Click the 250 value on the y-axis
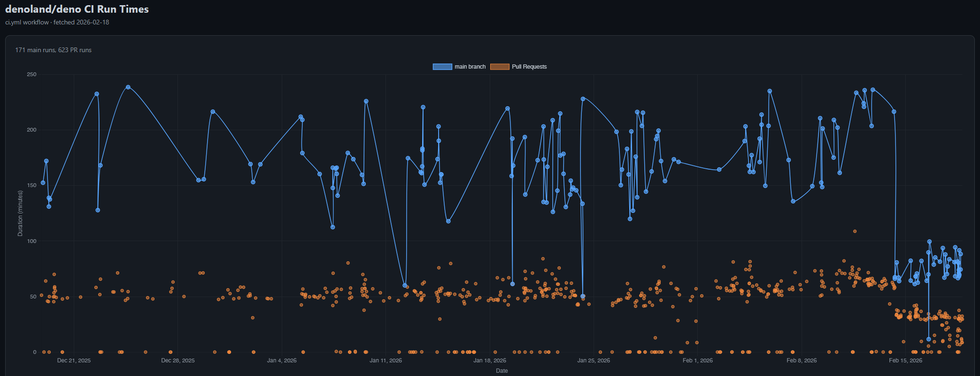 (31, 74)
